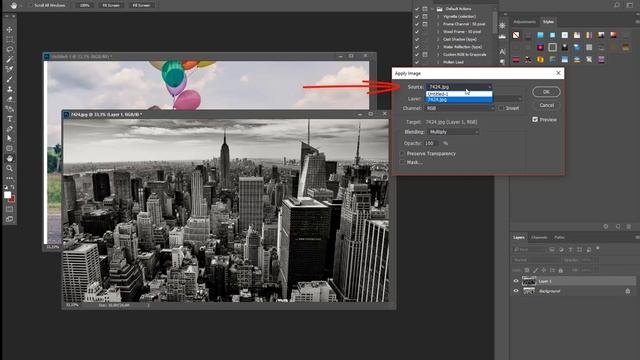
Task: Expand the Cast Shadow (type) action
Action: [x=438, y=39]
